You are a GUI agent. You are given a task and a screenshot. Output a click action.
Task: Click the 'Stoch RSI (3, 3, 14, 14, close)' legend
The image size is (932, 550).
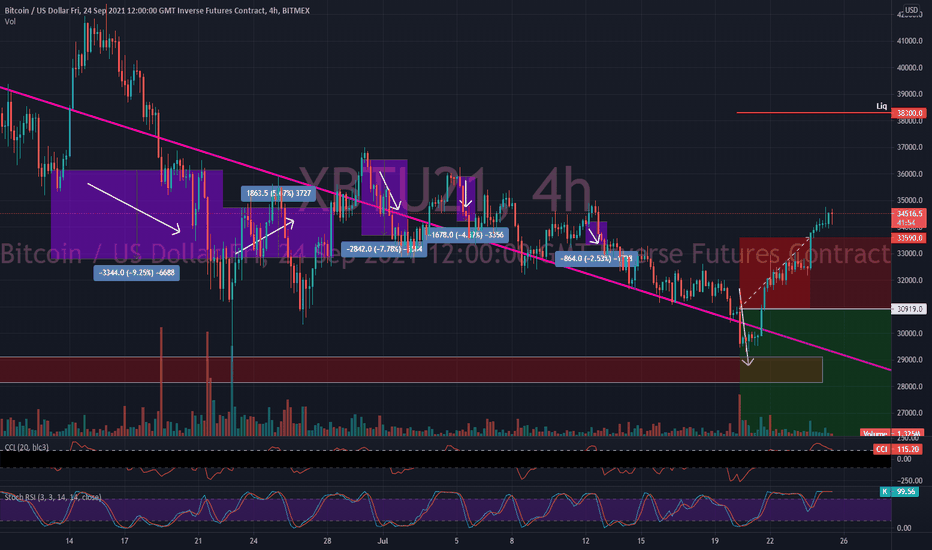coord(53,497)
